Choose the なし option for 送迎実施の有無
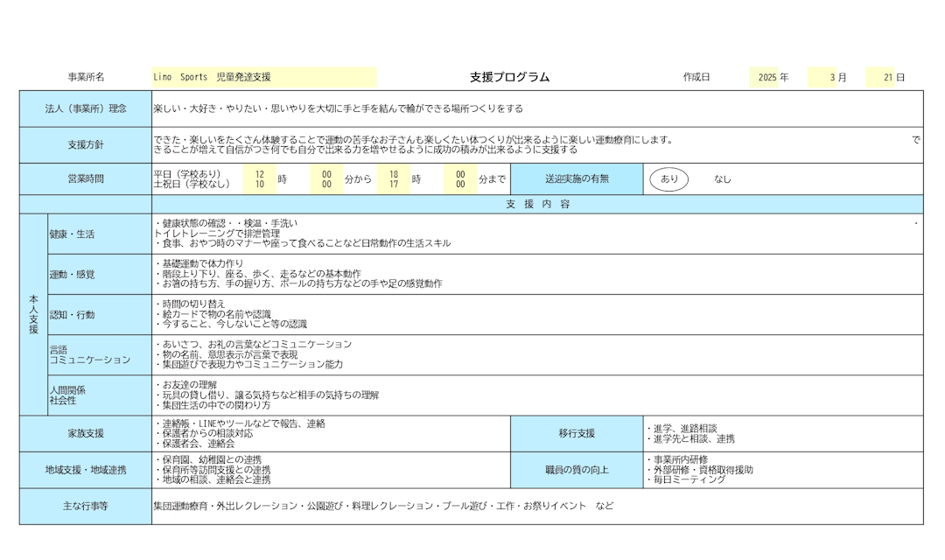This screenshot has height=560, width=945. (722, 179)
